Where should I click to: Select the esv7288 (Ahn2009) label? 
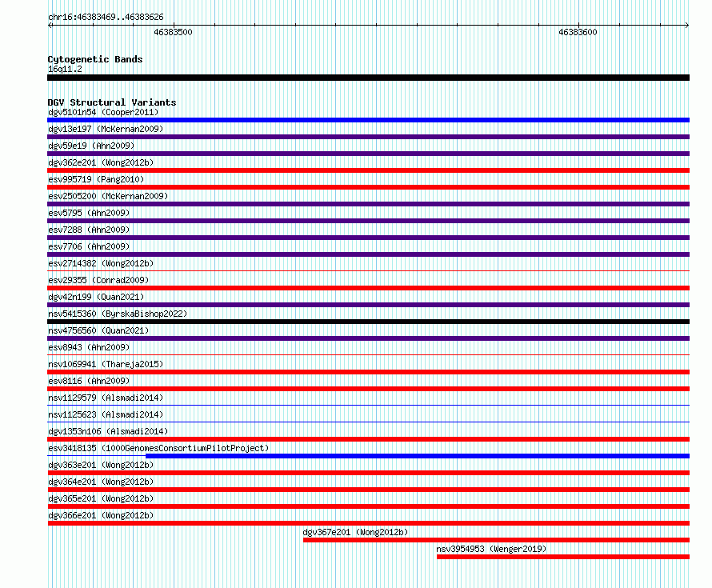pos(89,230)
